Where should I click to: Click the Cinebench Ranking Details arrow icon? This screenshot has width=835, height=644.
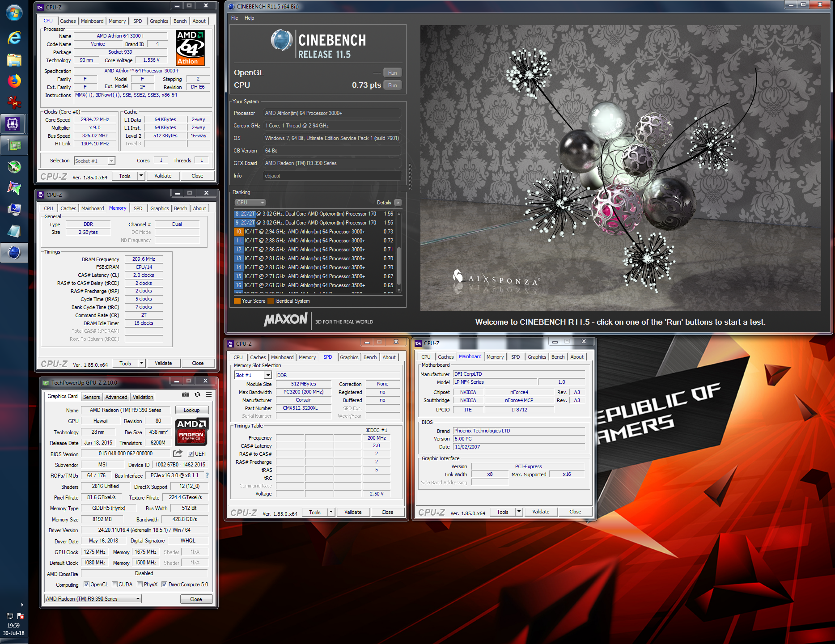tap(398, 203)
